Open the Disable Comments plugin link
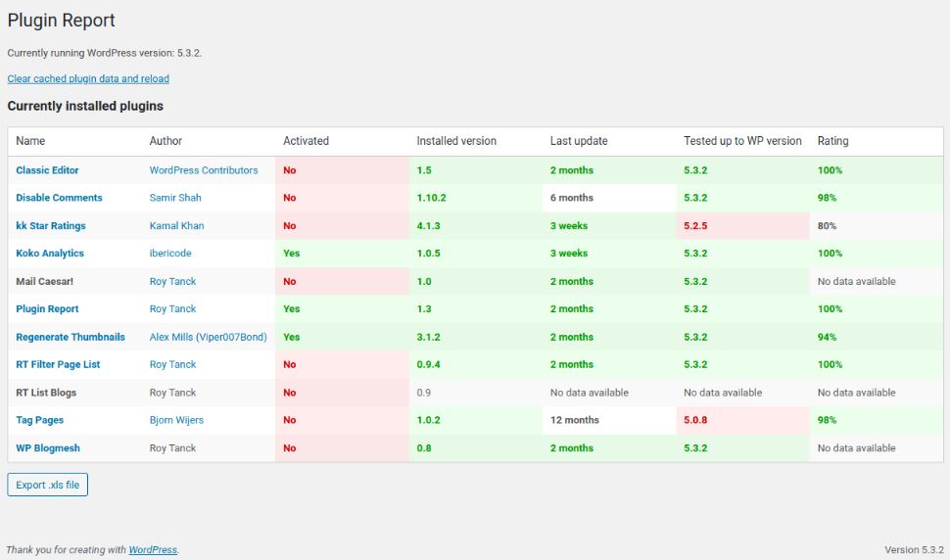The width and height of the screenshot is (950, 560). [x=59, y=198]
